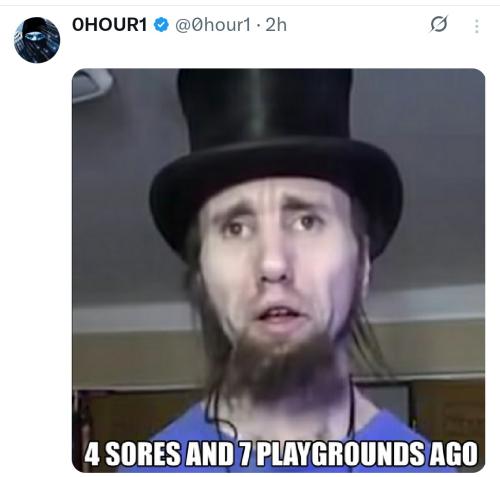
Task: Click the ceiling light fixture in the photo
Action: pyautogui.click(x=91, y=84)
